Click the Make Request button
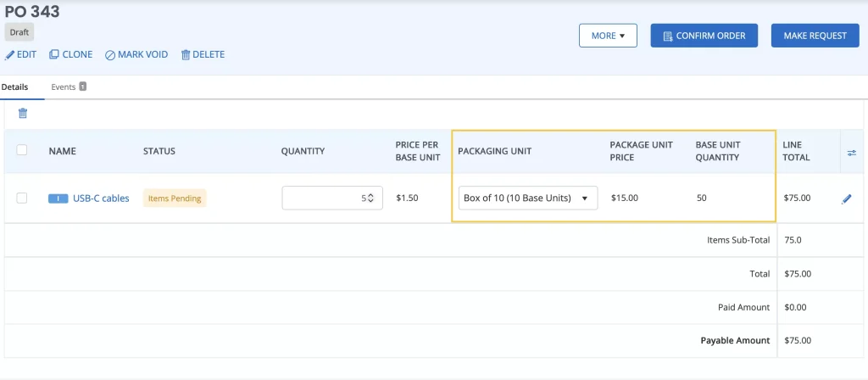 815,36
